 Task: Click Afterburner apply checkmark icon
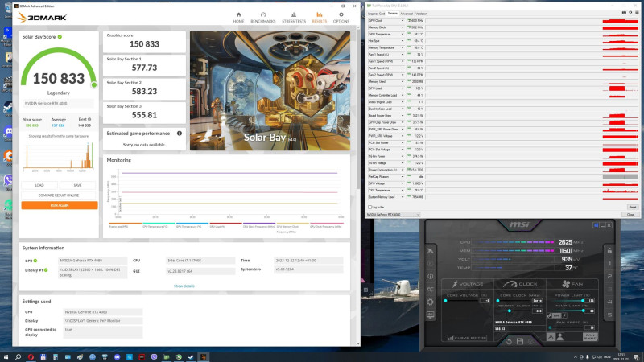(530, 341)
